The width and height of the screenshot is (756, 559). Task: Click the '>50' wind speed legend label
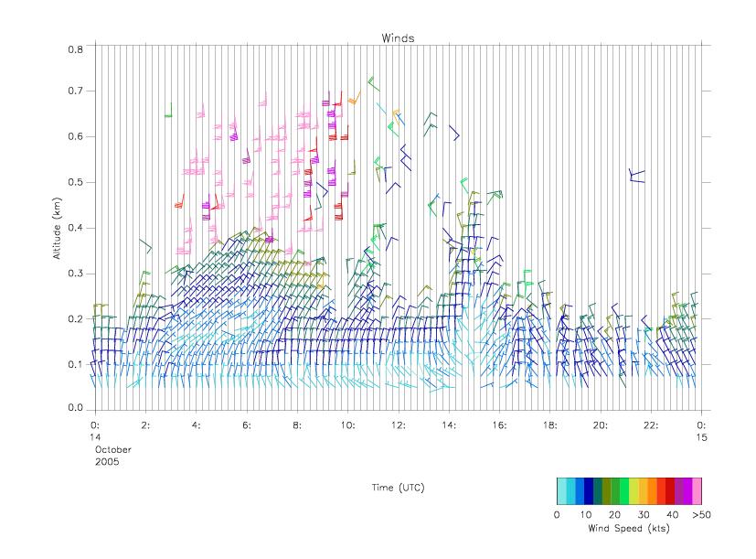tap(701, 514)
